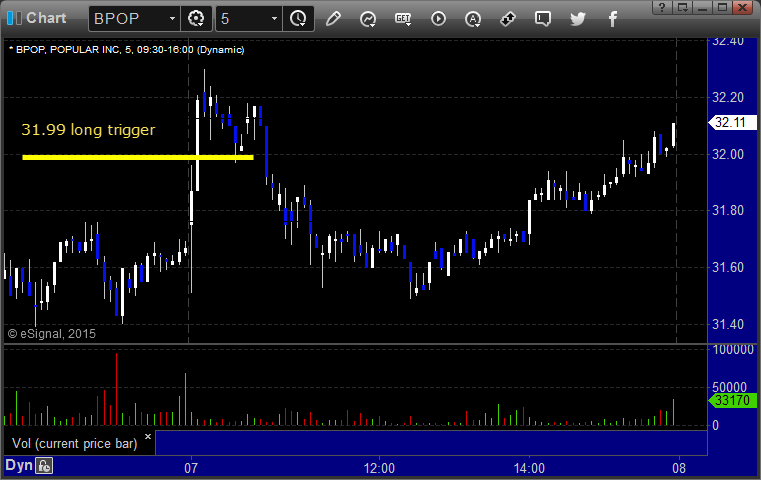Screen dimensions: 761x480
Task: Click the 33170 volume value label
Action: (x=732, y=400)
